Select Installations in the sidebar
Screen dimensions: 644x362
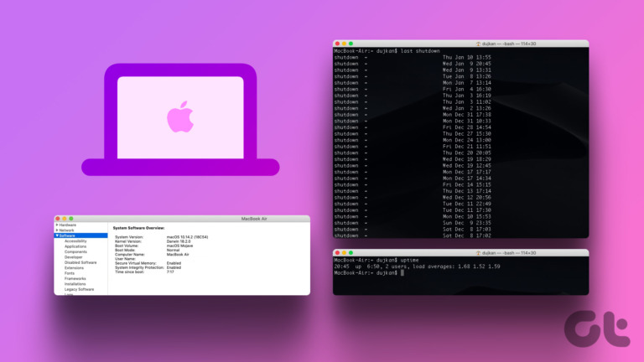[x=75, y=284]
